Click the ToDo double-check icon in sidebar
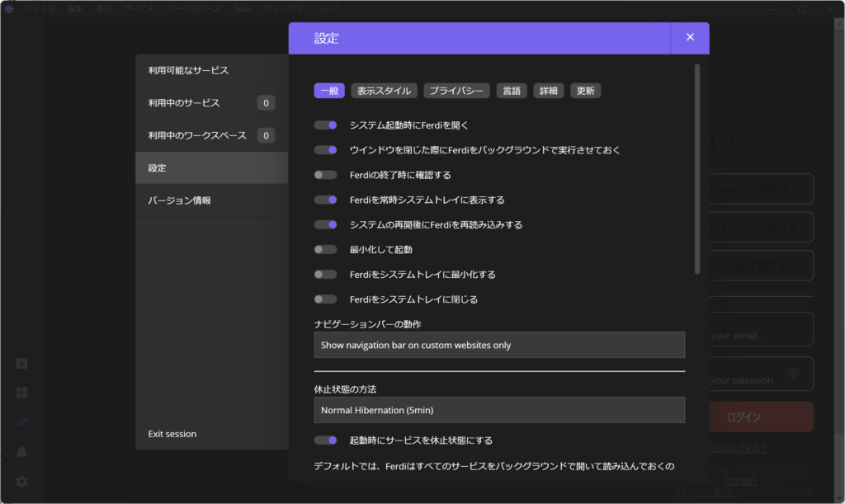The image size is (845, 504). click(x=21, y=422)
